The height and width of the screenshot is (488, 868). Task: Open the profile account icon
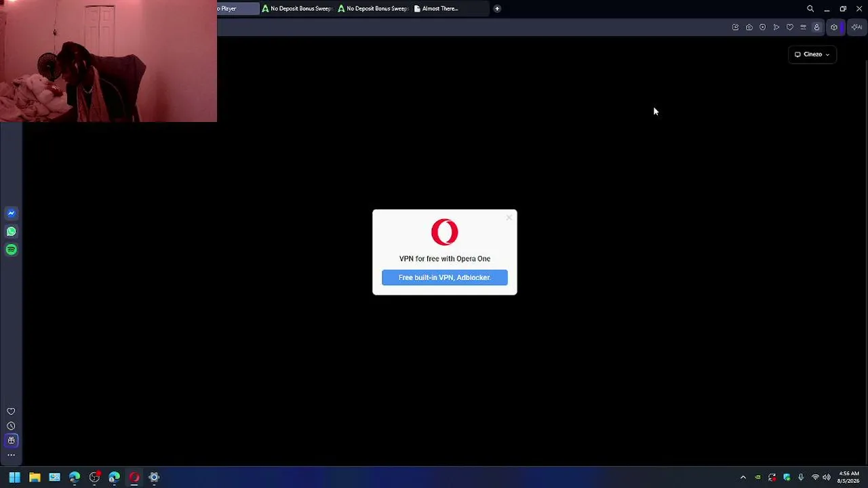pos(816,27)
